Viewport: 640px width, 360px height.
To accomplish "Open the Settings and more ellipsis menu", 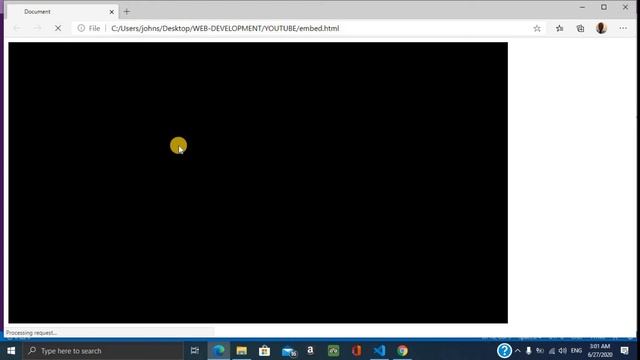I will pos(623,28).
